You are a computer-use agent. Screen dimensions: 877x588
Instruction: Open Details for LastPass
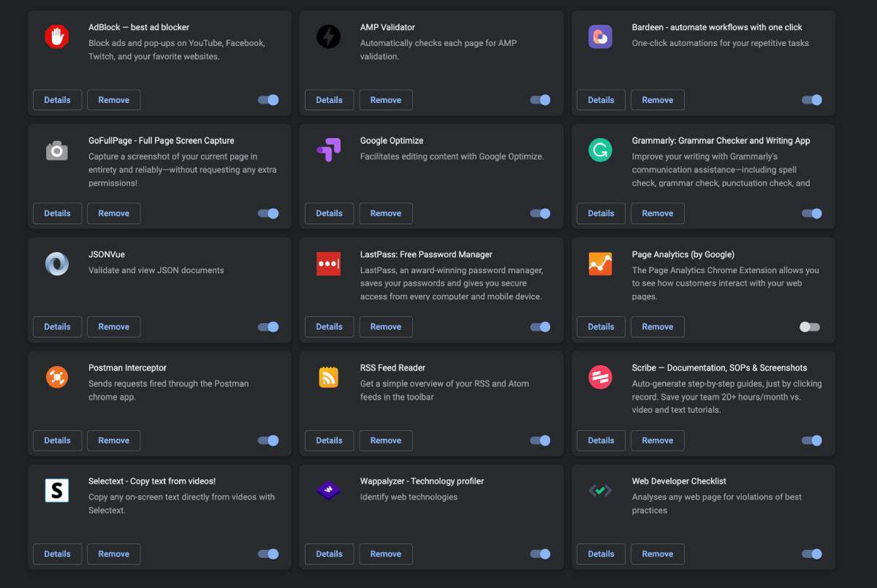point(329,327)
